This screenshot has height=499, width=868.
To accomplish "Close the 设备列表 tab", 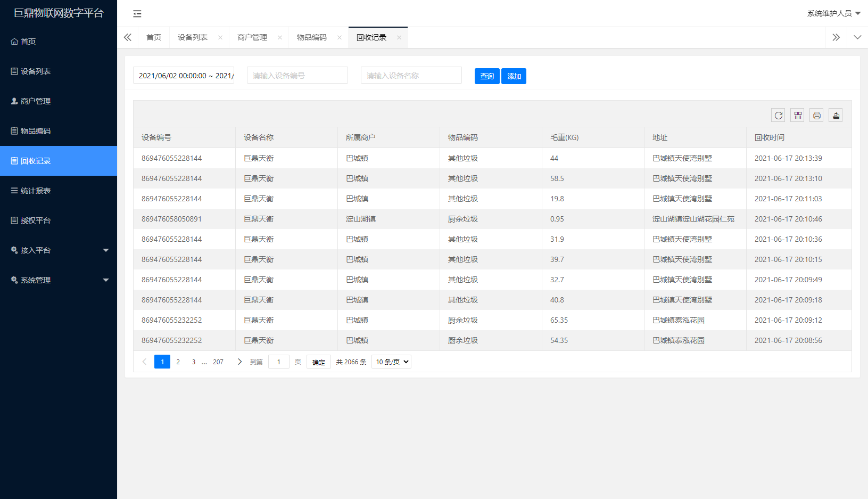I will 220,37.
